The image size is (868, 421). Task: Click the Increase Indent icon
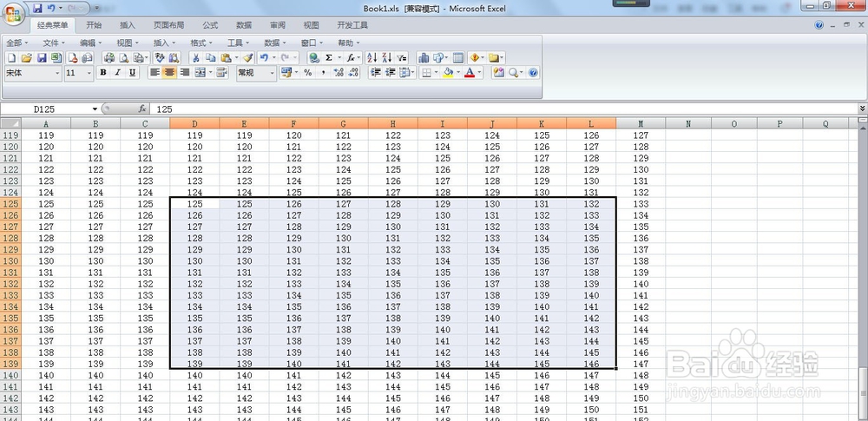click(391, 73)
